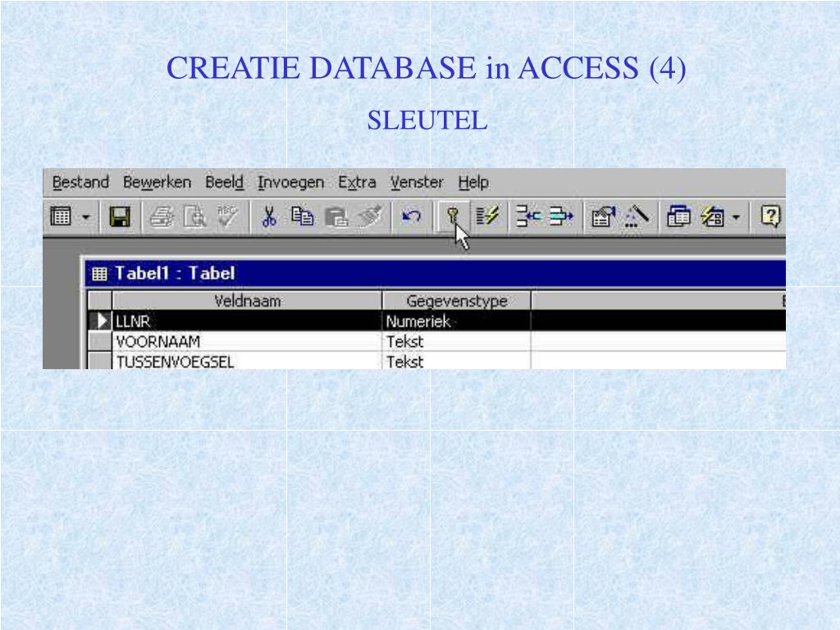Open the Beeld menu
840x630 pixels.
225,182
